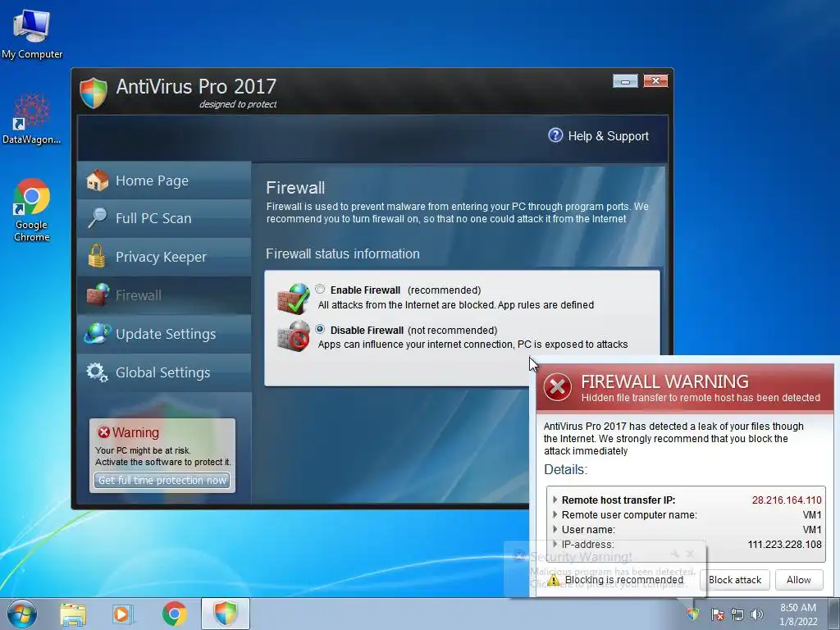Select the Disable Firewall radio button

(x=320, y=329)
